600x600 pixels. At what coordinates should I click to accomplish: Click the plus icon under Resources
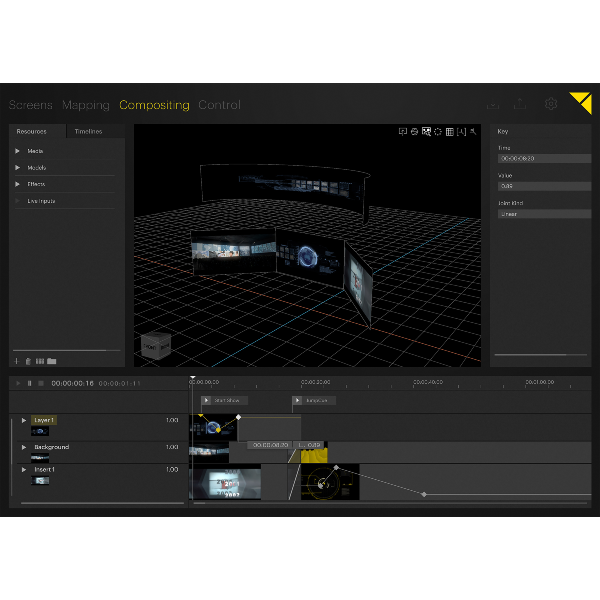16,361
